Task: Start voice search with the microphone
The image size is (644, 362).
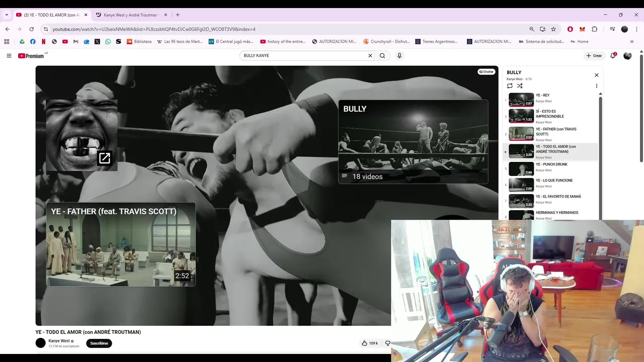Action: 399,56
